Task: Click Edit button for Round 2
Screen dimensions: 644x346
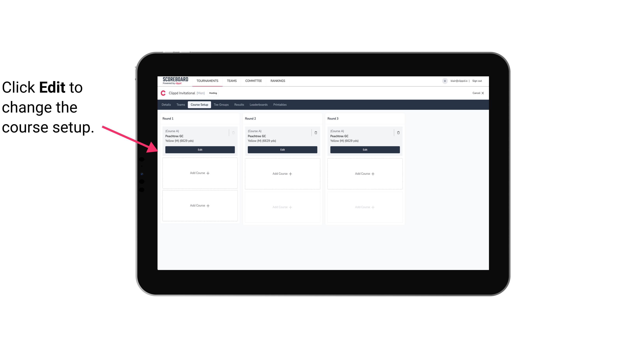Action: 282,149
